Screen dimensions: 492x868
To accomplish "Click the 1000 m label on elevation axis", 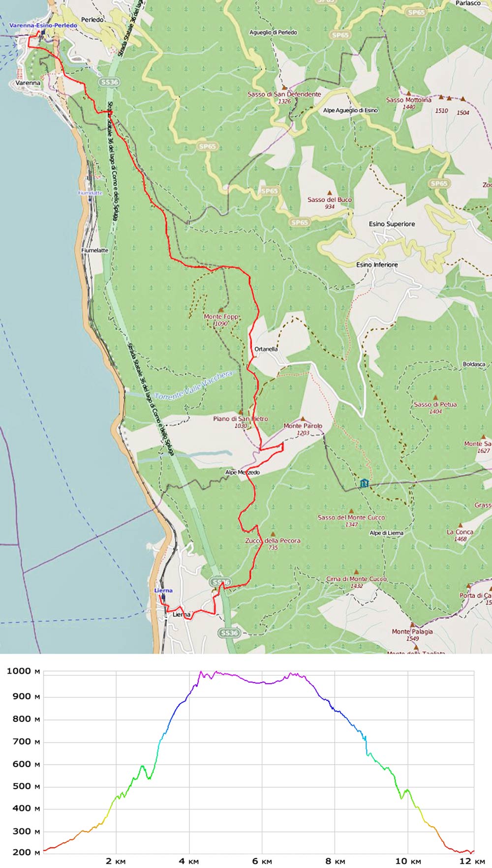I will (x=23, y=671).
